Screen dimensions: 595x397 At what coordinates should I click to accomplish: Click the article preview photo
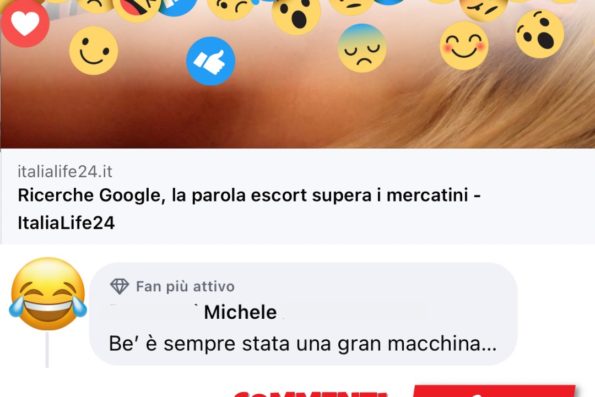[298, 74]
